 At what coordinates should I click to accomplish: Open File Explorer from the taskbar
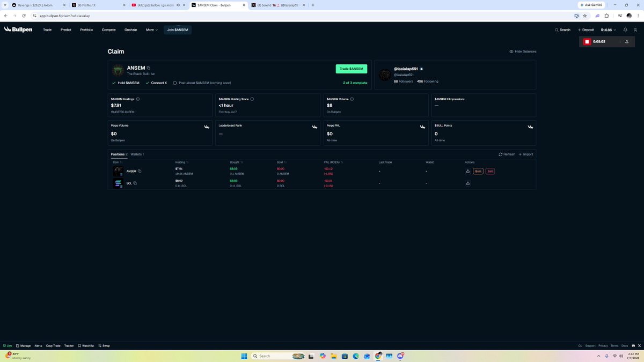pos(333,356)
